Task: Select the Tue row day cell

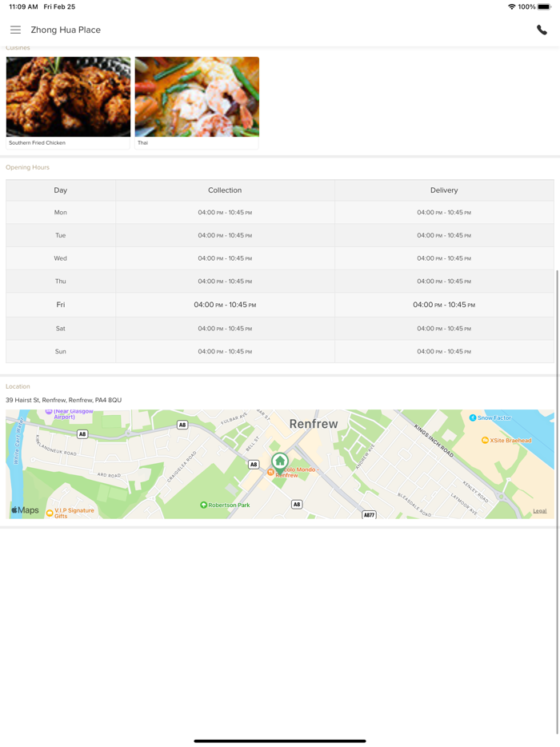Action: pos(61,235)
